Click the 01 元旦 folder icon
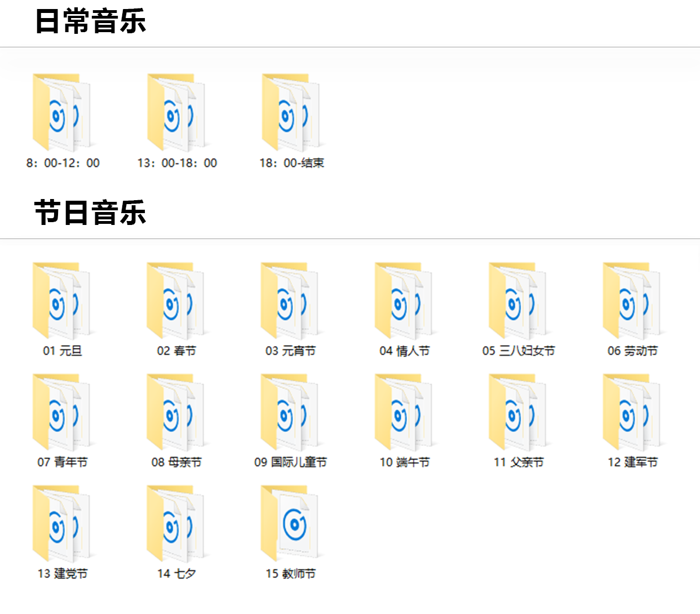Image resolution: width=700 pixels, height=614 pixels. pos(62,301)
